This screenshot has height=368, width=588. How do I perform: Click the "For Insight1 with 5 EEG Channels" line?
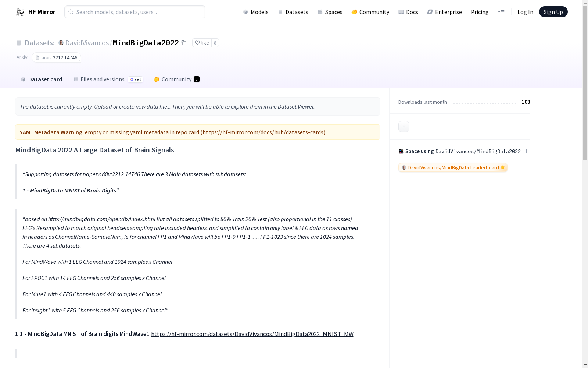pyautogui.click(x=95, y=310)
